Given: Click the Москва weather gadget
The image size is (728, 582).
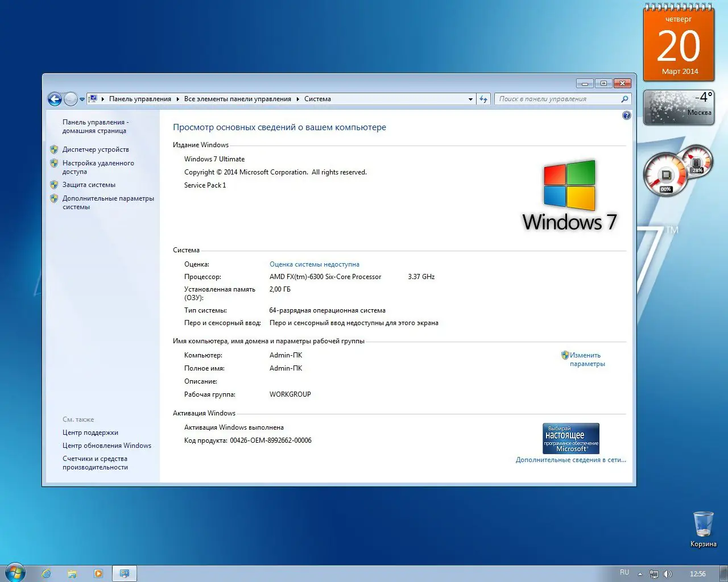Looking at the screenshot, I should point(679,107).
